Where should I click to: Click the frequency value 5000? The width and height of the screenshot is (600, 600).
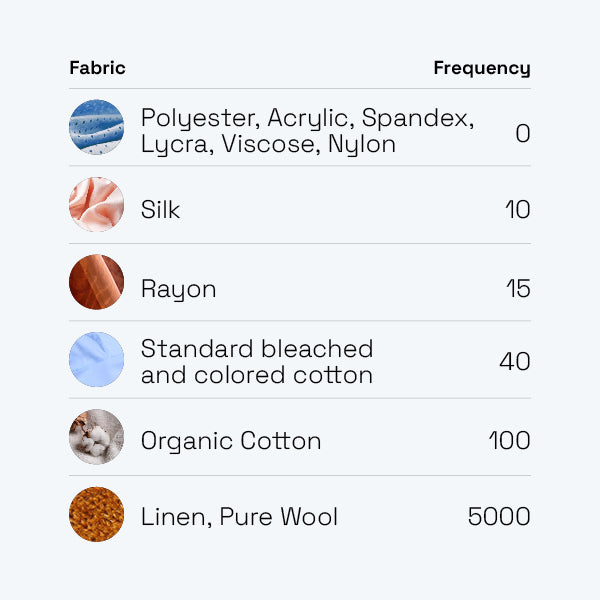(x=499, y=517)
